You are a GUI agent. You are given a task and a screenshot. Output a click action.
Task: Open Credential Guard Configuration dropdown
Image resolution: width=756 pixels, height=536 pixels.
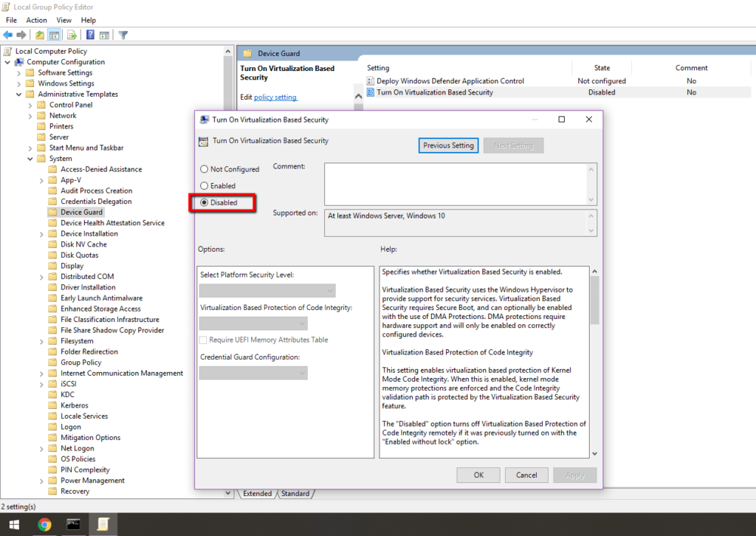(254, 373)
